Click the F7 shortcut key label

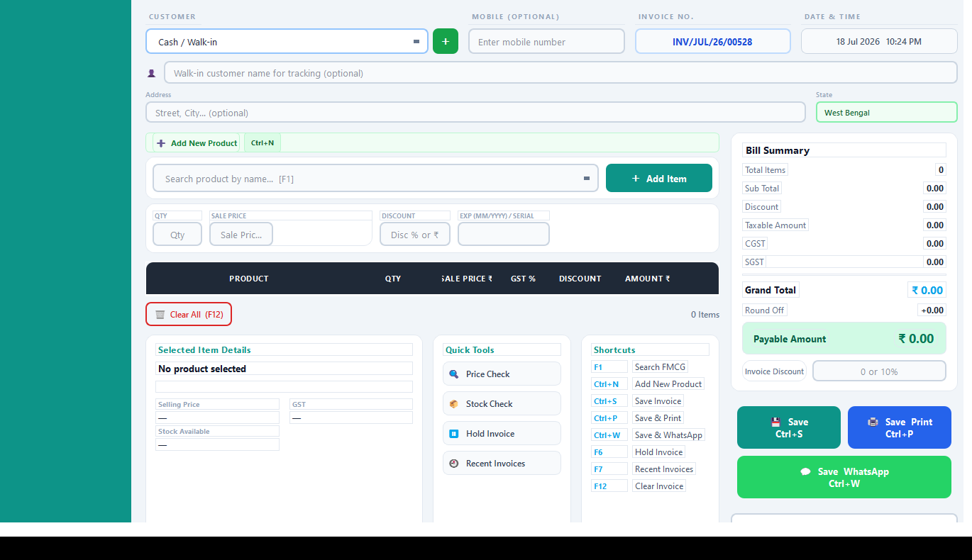tap(609, 469)
